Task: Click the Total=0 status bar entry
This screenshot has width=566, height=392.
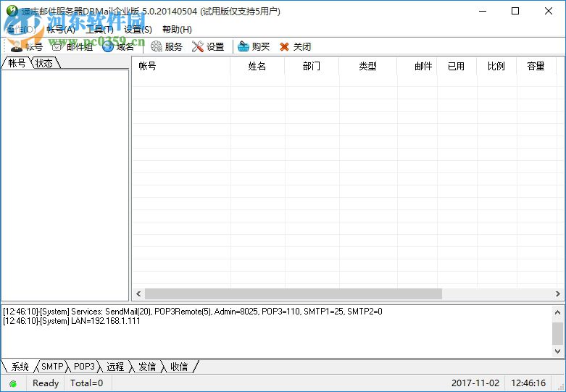Action: [87, 383]
